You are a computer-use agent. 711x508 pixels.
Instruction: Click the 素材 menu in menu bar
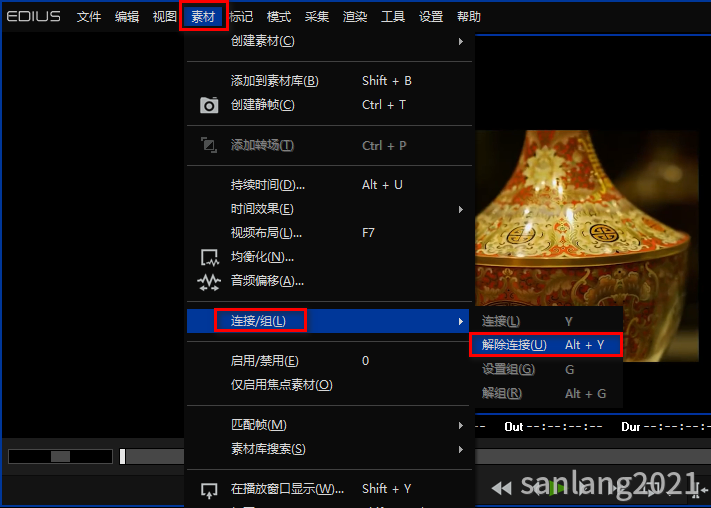tap(203, 17)
